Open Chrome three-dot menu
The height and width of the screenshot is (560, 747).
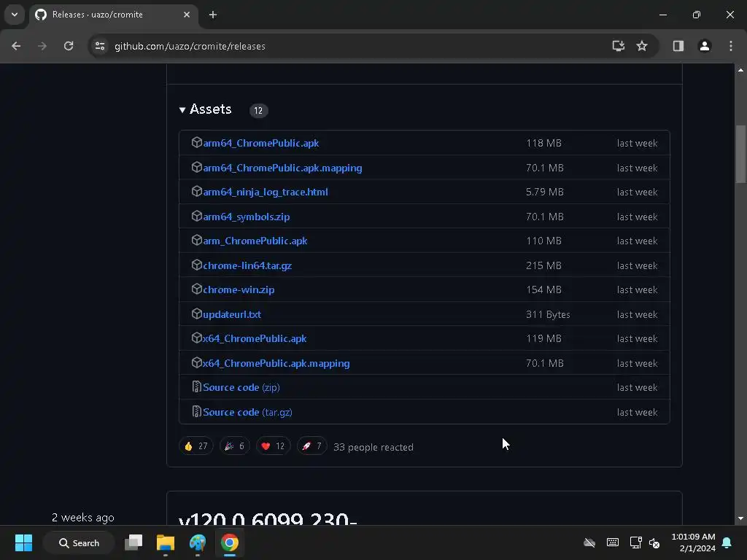[731, 46]
